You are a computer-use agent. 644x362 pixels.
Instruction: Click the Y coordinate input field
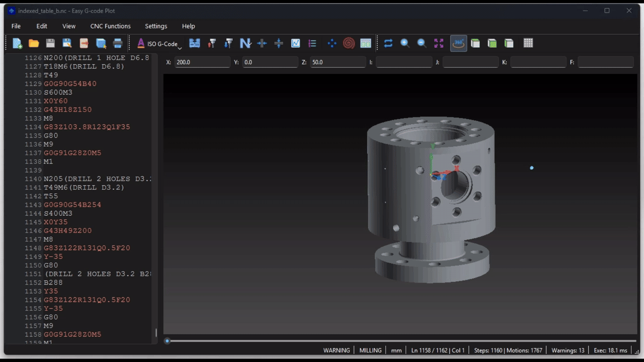click(x=270, y=62)
